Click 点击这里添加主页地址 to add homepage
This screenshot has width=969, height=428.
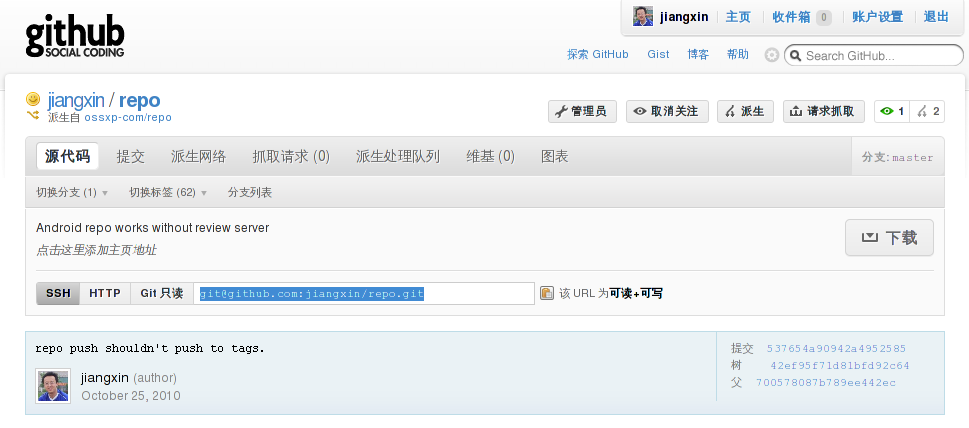(96, 250)
